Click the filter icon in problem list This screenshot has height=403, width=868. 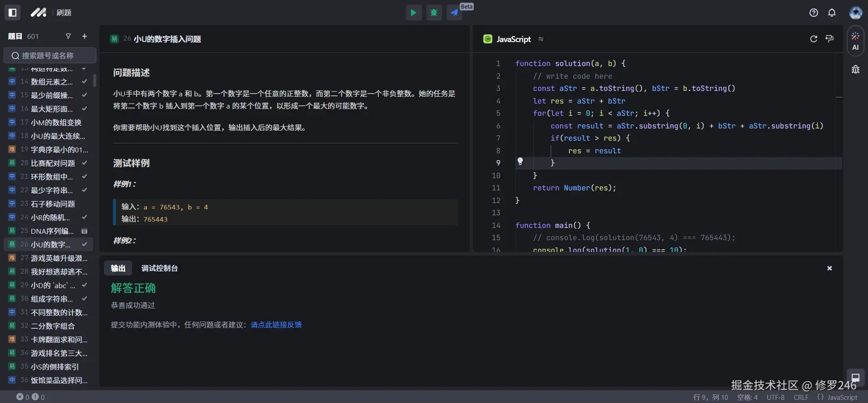click(68, 36)
